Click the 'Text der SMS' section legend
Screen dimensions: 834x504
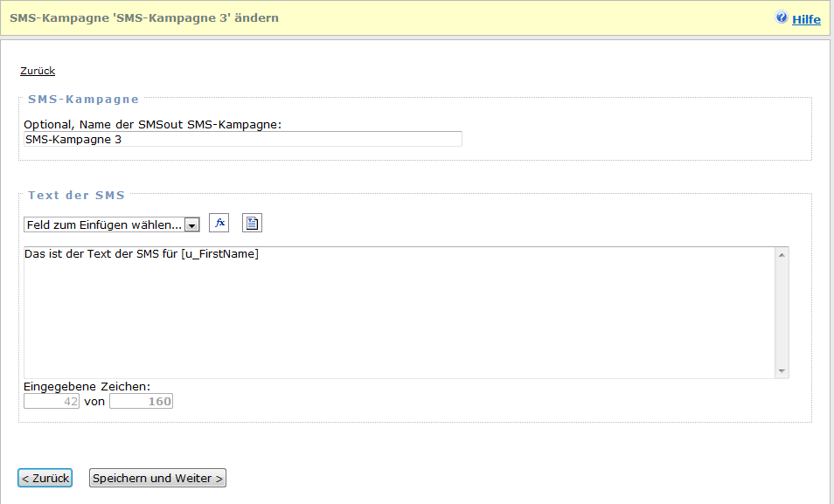(x=76, y=195)
